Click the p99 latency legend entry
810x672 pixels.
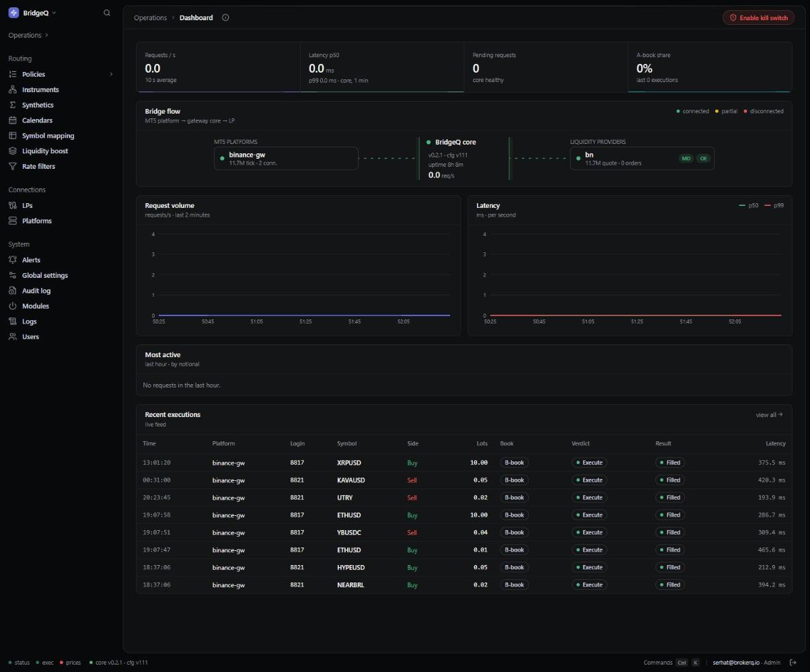tap(774, 206)
